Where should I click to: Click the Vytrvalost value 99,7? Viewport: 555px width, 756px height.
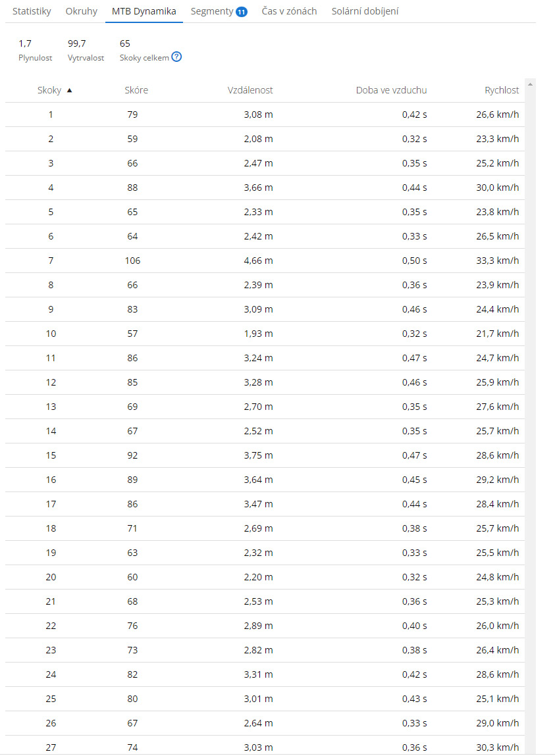click(x=77, y=43)
